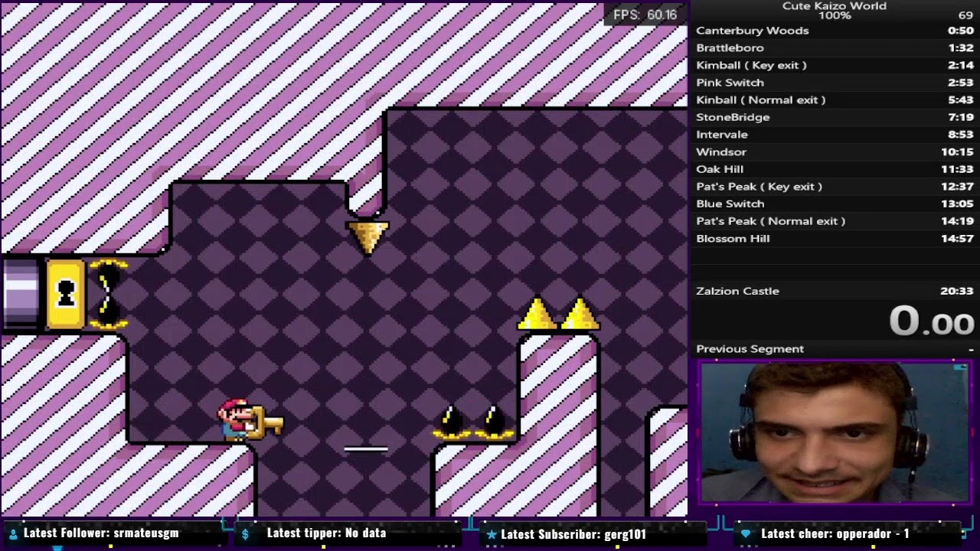This screenshot has width=980, height=551.
Task: Select the Brattleboro split
Action: [835, 47]
